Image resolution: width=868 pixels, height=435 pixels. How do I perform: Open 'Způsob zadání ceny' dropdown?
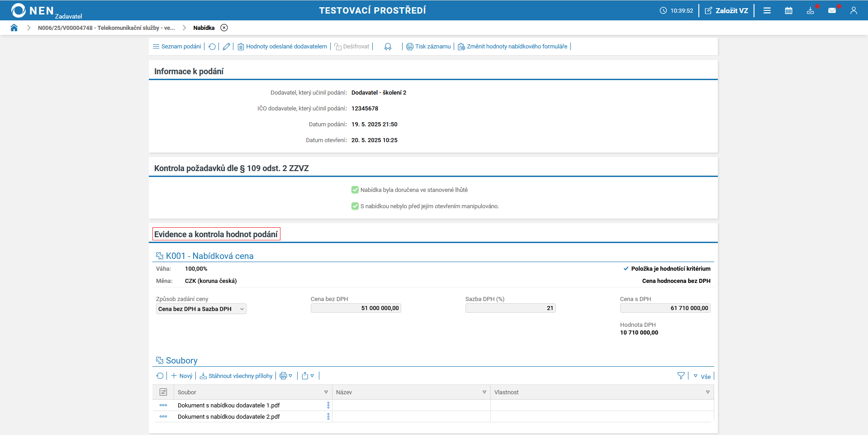point(201,309)
